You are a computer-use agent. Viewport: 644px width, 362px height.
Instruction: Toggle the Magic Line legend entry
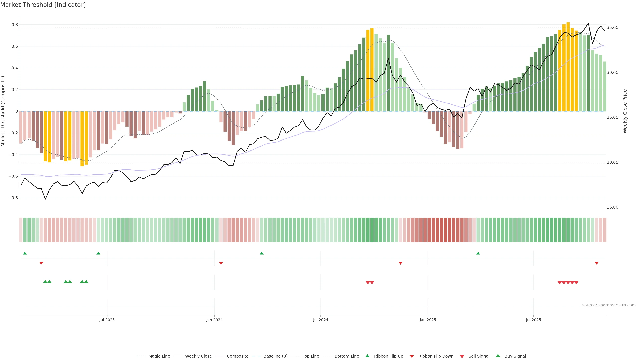tap(159, 356)
